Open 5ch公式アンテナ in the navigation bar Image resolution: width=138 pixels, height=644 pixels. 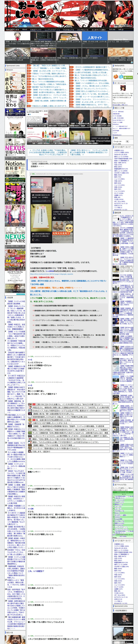13,30
